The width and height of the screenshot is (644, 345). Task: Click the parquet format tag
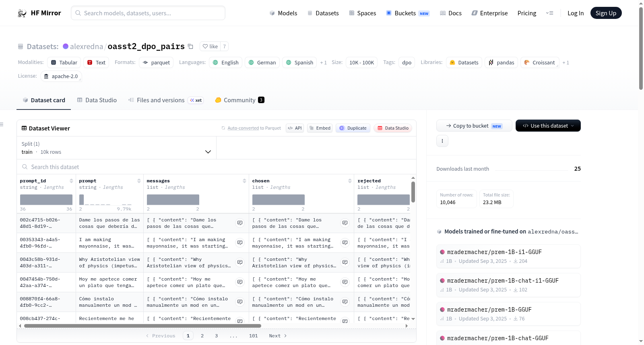[x=156, y=62]
